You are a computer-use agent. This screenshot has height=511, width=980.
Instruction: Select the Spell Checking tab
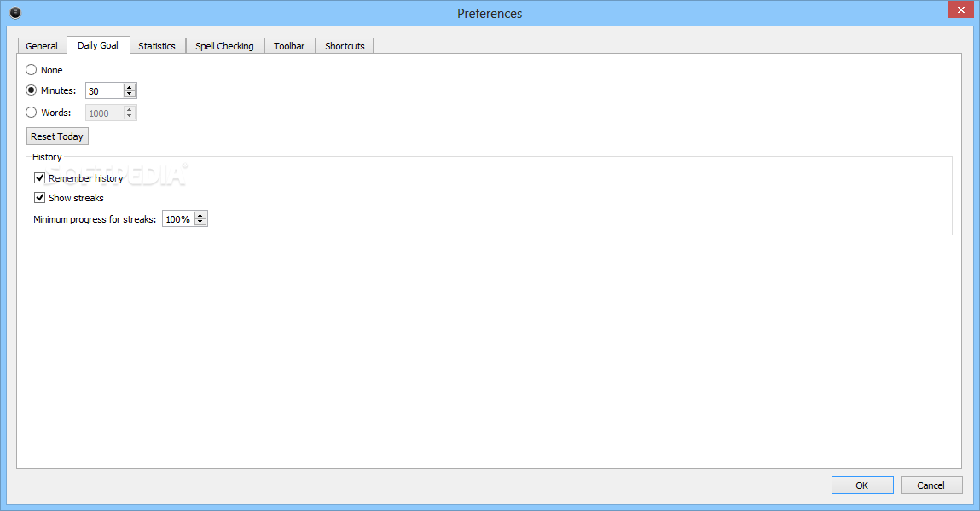[224, 45]
